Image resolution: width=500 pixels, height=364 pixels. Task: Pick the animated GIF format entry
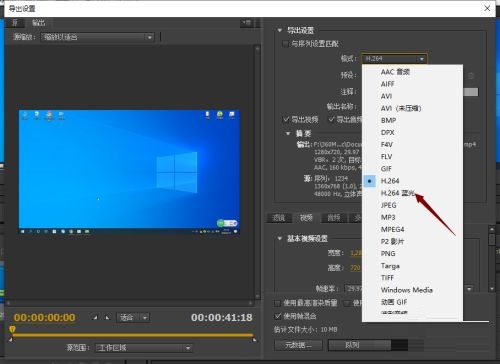point(394,302)
